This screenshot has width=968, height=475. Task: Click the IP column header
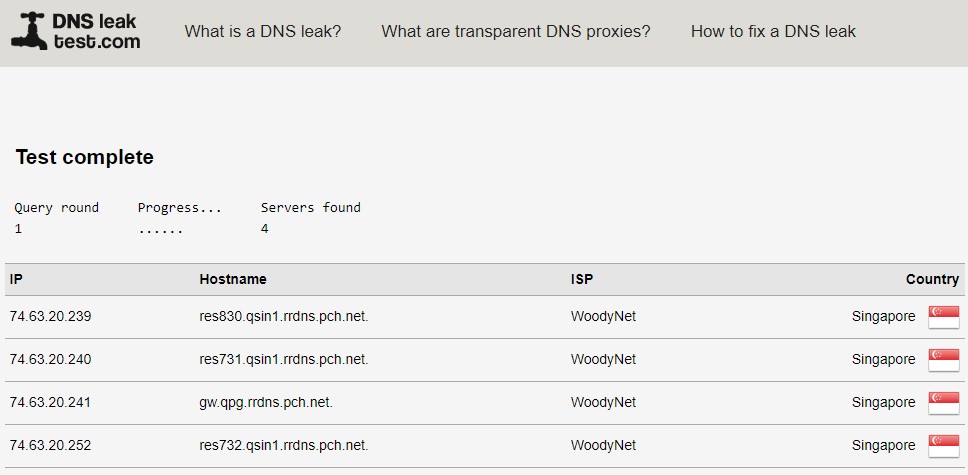click(x=16, y=279)
